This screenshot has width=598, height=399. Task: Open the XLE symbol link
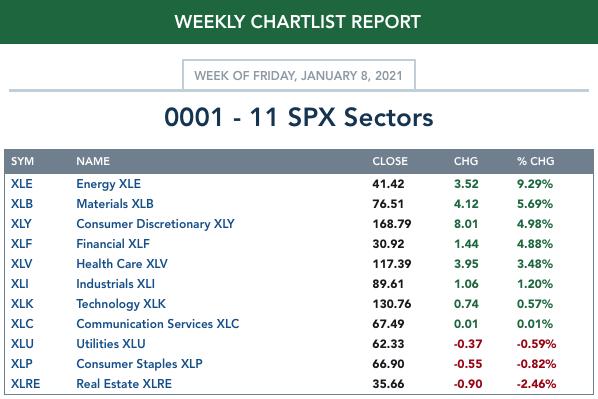[22, 184]
